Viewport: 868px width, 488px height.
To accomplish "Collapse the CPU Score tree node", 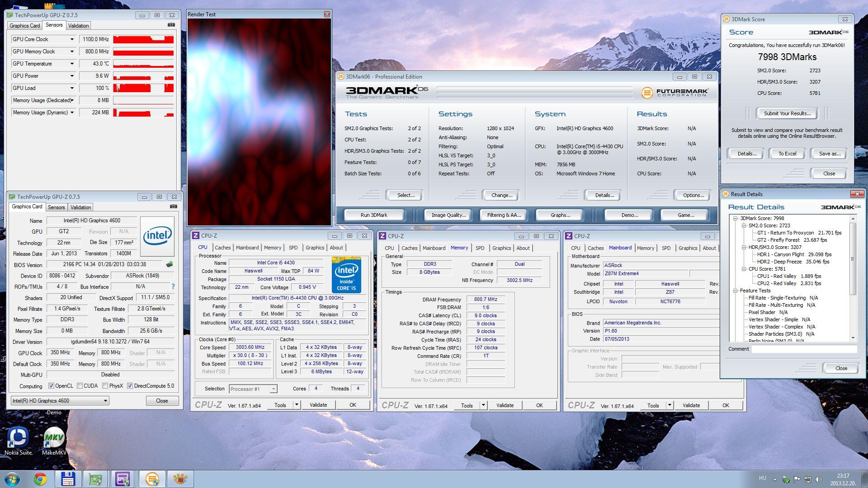I will pyautogui.click(x=744, y=269).
